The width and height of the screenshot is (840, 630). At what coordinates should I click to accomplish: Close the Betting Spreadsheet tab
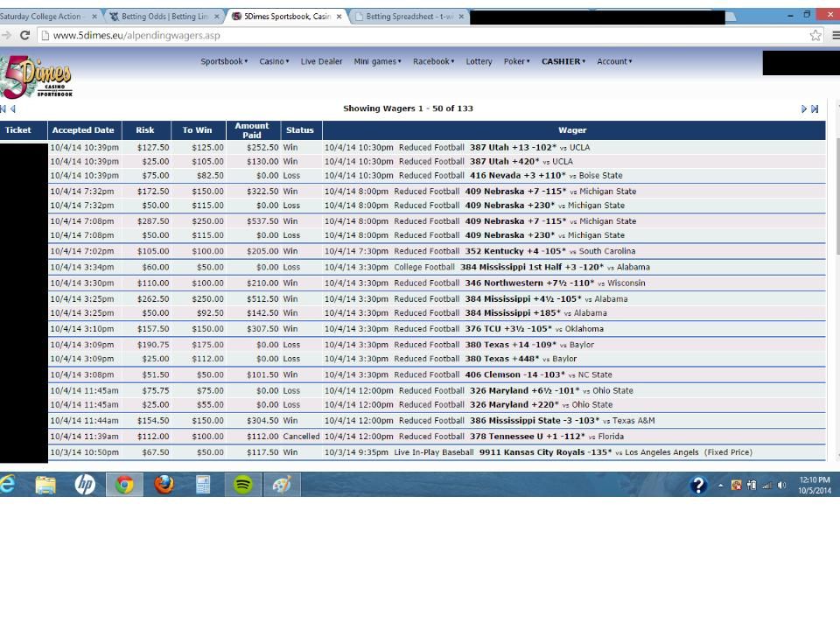click(x=461, y=17)
